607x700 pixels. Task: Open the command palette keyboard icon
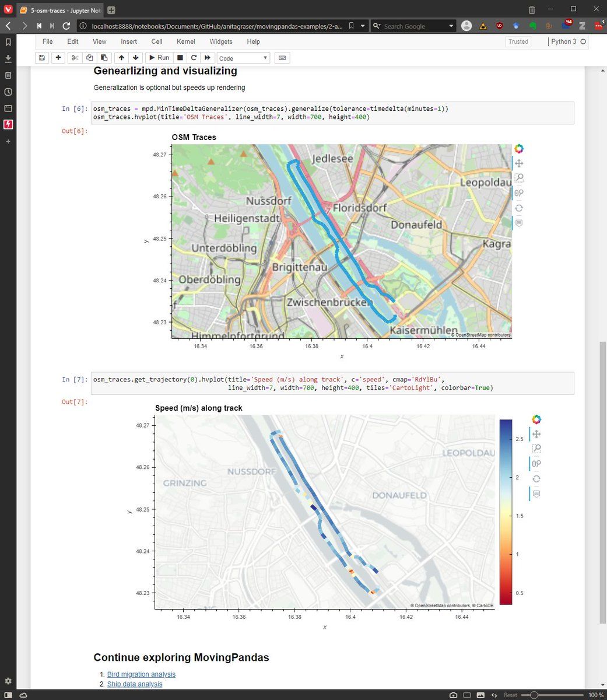(x=282, y=58)
